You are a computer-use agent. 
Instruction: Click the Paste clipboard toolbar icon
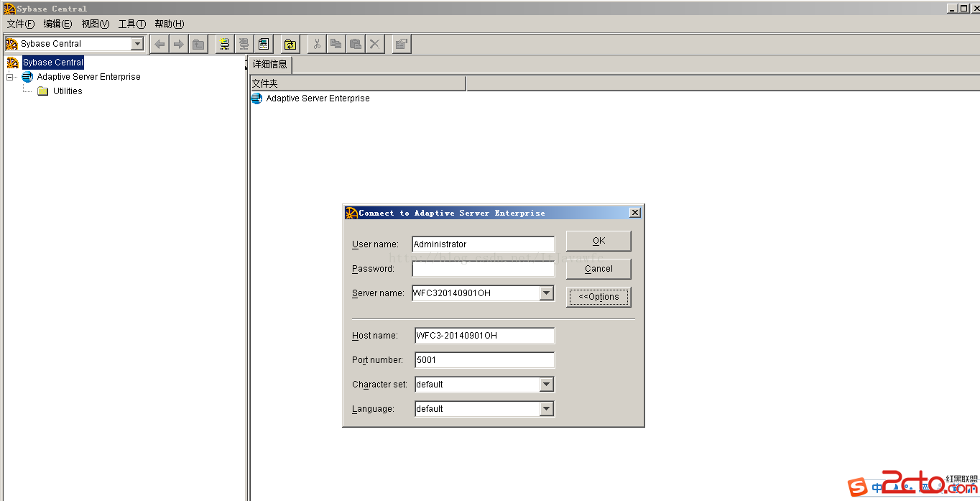[x=355, y=44]
